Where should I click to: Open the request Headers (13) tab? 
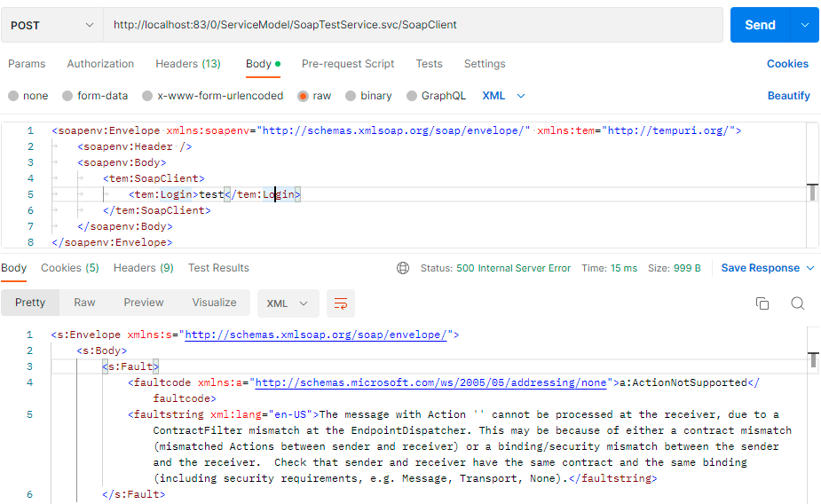[x=188, y=64]
